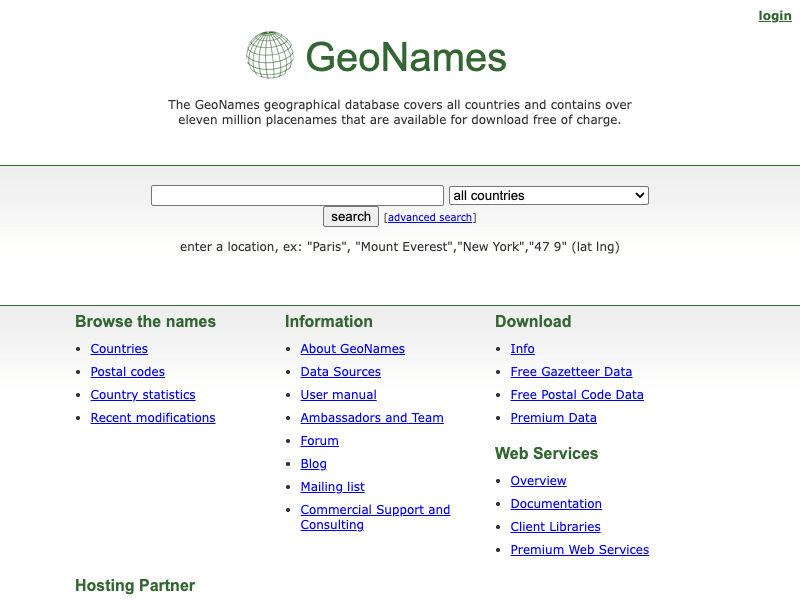Click the Browse the names heading
Screen dimensions: 800x600
(x=145, y=321)
